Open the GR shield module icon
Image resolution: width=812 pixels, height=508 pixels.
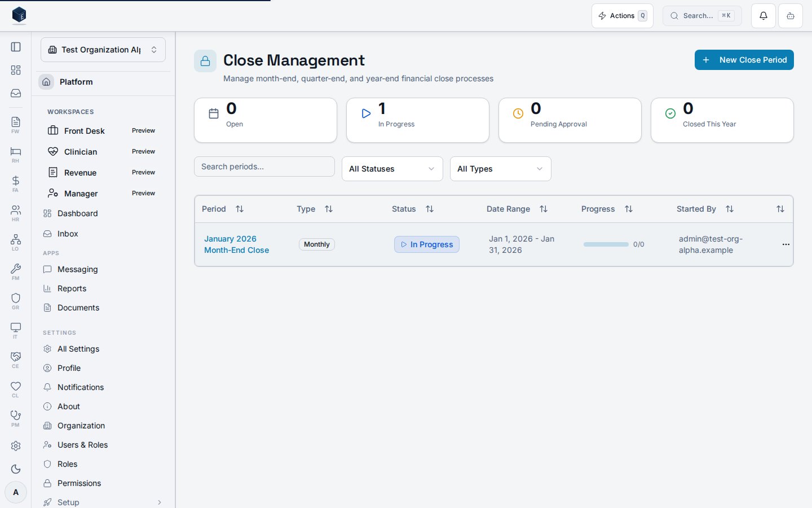[x=16, y=301]
